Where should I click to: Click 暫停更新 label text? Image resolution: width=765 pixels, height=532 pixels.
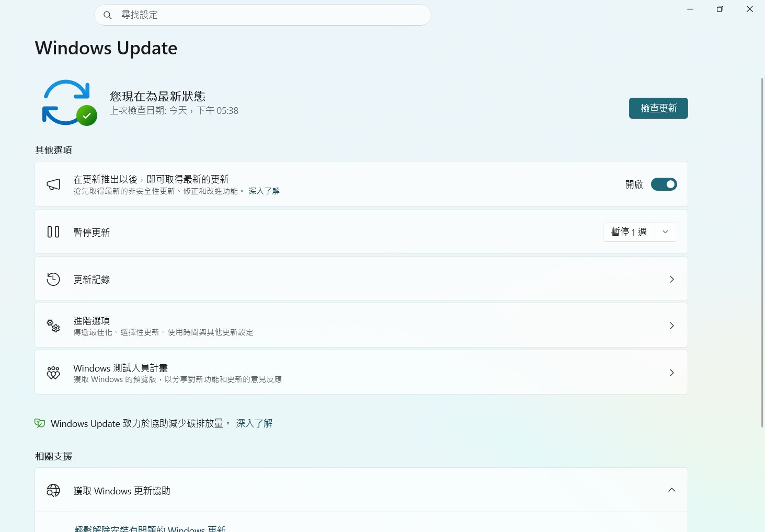coord(92,232)
